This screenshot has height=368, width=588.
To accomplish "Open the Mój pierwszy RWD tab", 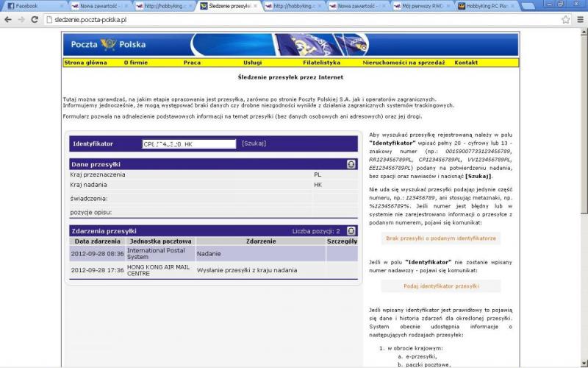I will pyautogui.click(x=417, y=6).
